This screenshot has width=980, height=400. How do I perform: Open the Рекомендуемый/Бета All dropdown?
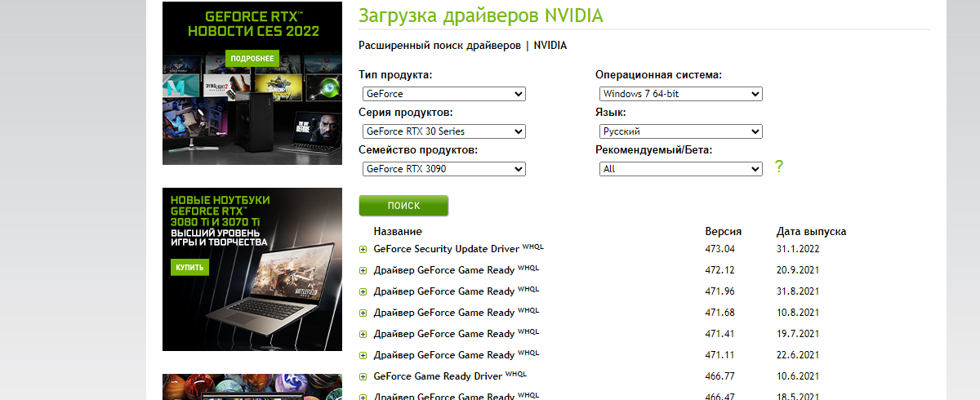680,169
